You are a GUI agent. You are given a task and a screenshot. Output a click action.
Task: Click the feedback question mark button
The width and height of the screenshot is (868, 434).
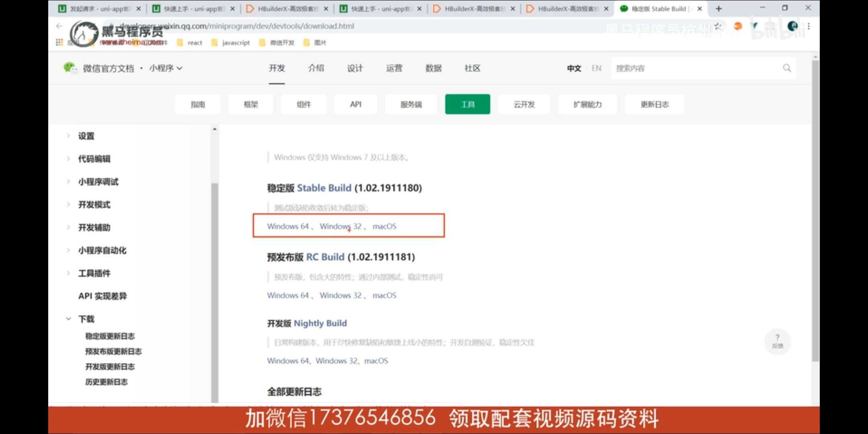click(778, 341)
